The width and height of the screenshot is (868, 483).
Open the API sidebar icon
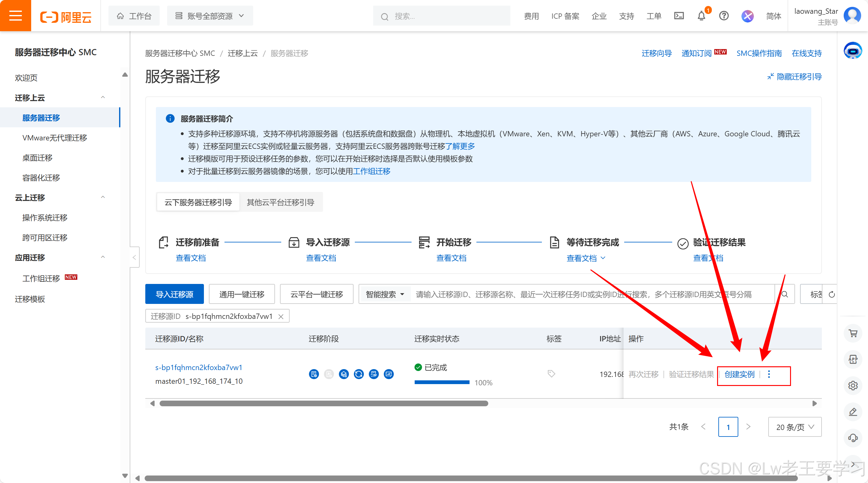(853, 359)
